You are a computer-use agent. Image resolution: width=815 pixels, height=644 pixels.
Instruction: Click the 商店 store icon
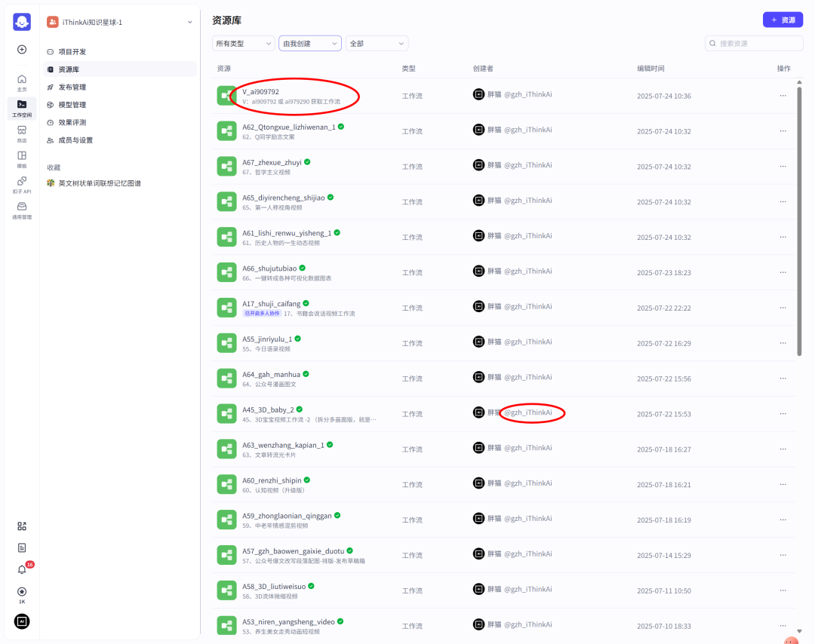tap(22, 133)
